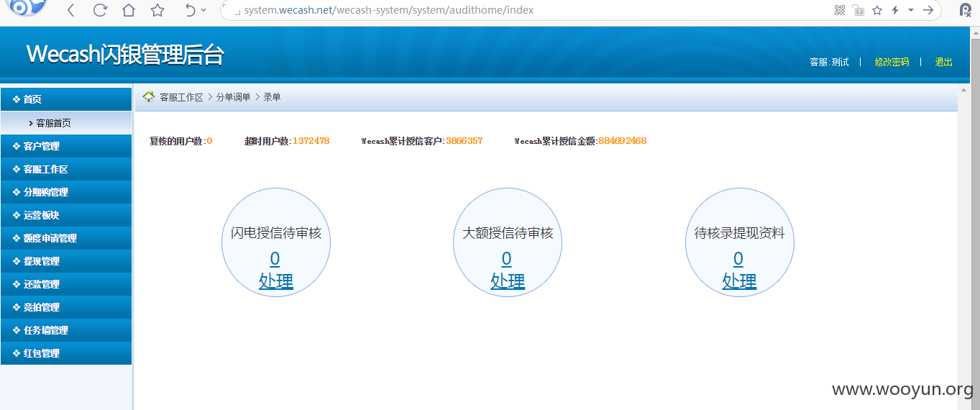Click the 大额授信待审核 circle label
Screen dimensions: 980x410
(x=508, y=234)
